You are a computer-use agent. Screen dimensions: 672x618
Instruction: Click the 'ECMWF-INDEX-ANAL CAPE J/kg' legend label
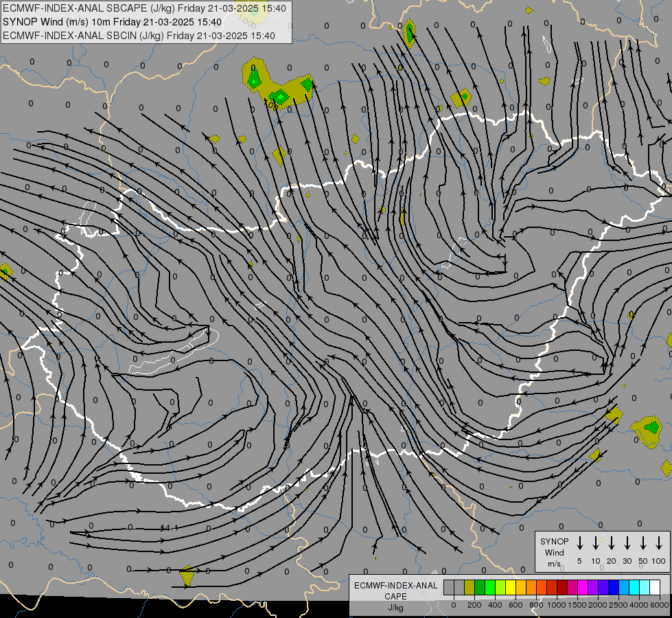[x=395, y=597]
